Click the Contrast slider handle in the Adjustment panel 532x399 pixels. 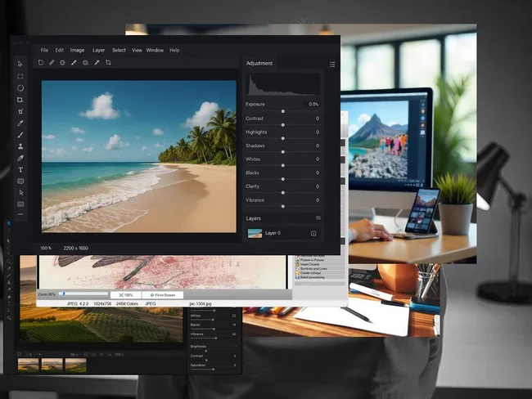[x=283, y=125]
